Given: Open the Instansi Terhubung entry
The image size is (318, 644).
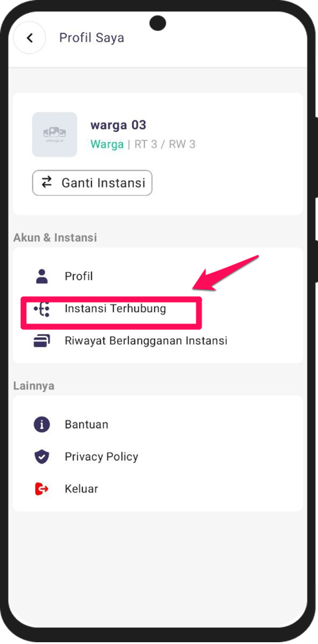Looking at the screenshot, I should [x=158, y=309].
